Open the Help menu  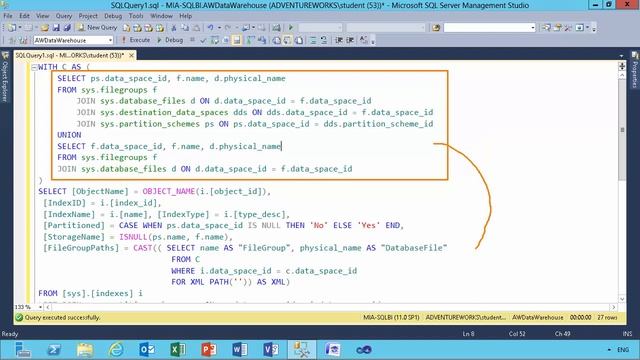coord(185,16)
